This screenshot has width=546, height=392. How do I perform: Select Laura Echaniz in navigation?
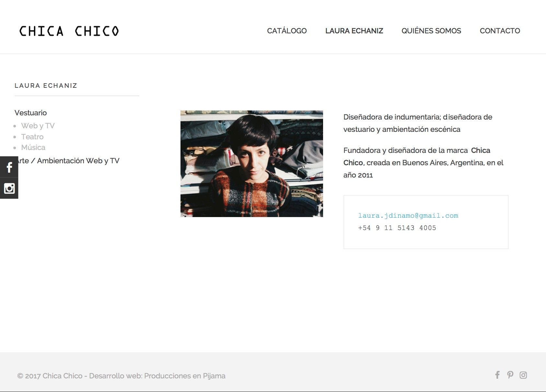[x=354, y=31]
